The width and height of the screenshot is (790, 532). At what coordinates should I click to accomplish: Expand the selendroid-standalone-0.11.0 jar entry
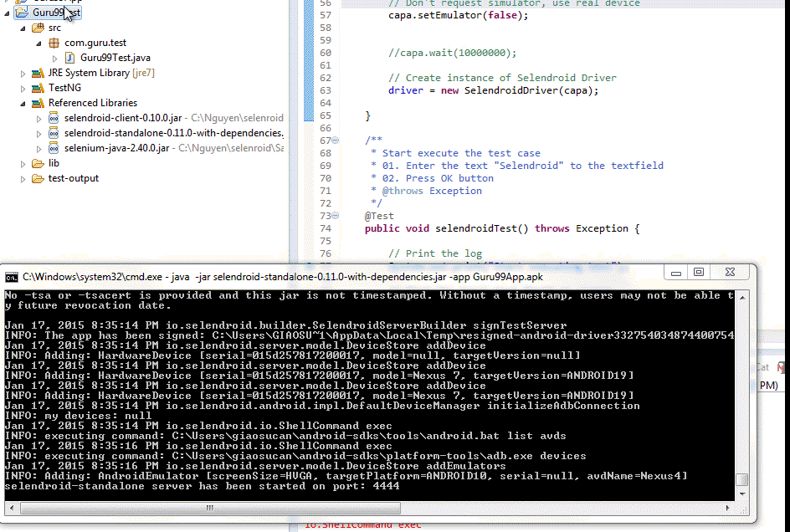(x=39, y=133)
